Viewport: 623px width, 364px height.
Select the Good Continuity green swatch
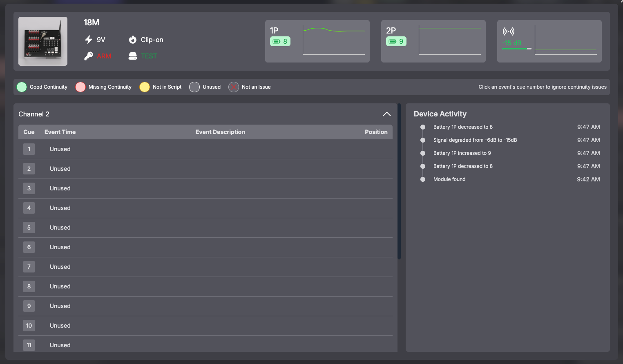[x=22, y=87]
